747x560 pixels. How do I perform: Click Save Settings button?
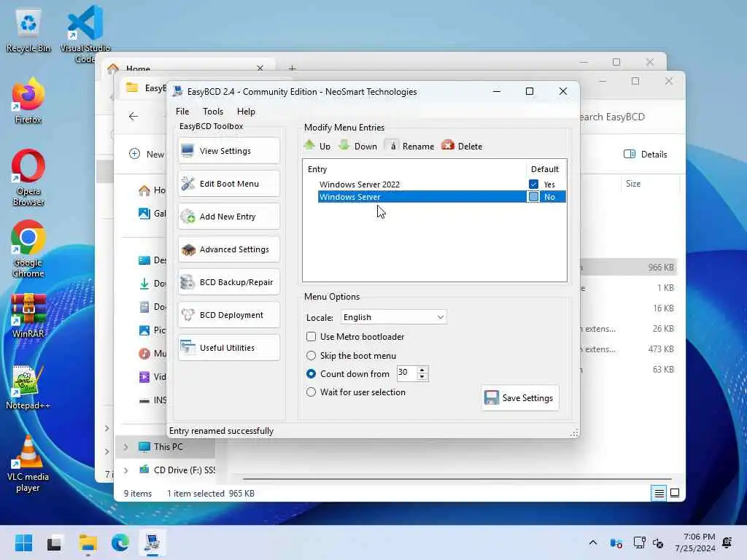(x=519, y=397)
